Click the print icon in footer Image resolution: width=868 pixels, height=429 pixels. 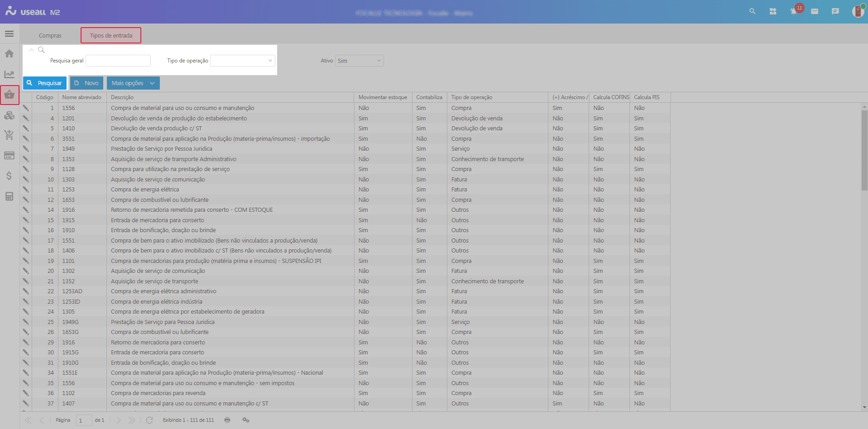tap(227, 420)
